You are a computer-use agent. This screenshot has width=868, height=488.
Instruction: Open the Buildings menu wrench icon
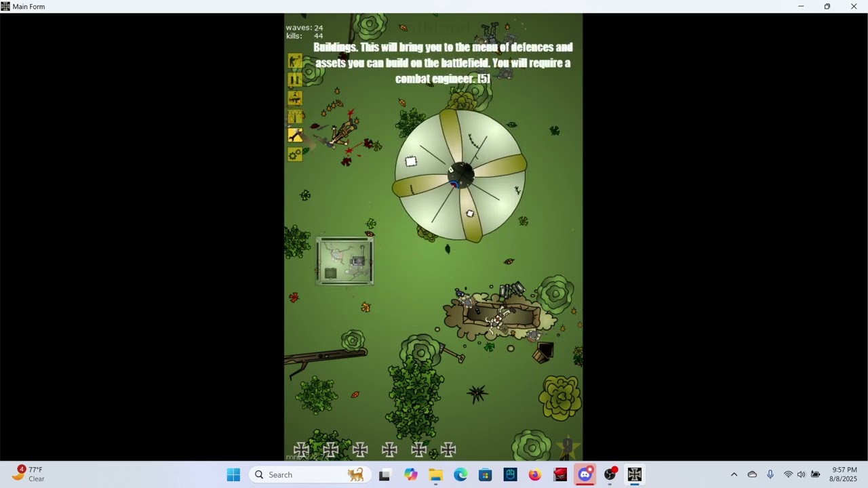click(x=295, y=136)
